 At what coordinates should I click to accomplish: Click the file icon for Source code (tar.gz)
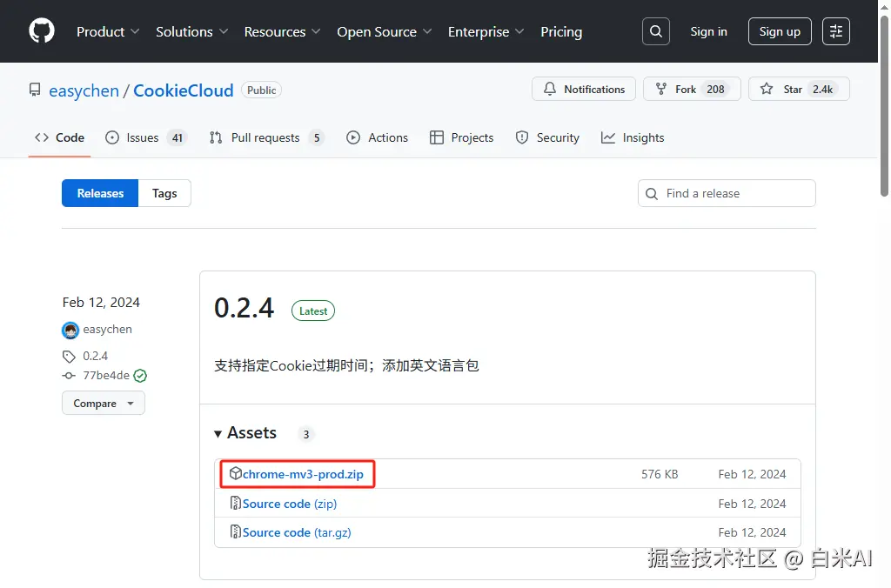coord(235,531)
